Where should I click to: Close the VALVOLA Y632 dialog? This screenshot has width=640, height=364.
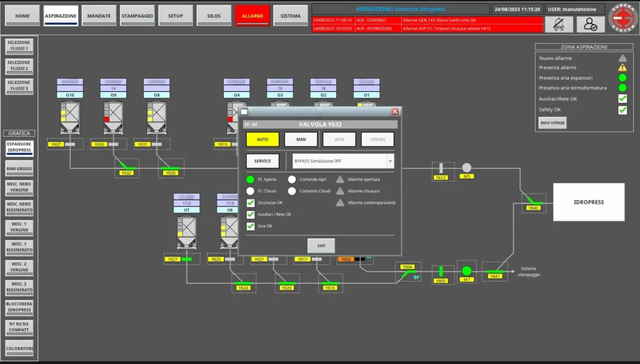point(395,112)
